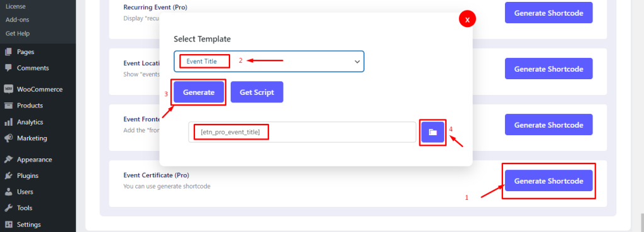Generate Shortcode for Event Certificate (Pro)
The height and width of the screenshot is (232, 644).
[x=548, y=180]
